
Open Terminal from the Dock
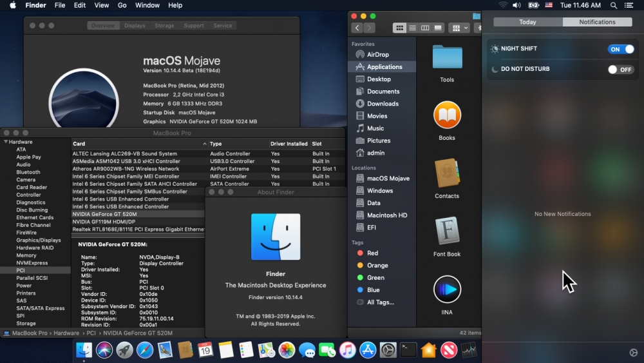pos(408,350)
